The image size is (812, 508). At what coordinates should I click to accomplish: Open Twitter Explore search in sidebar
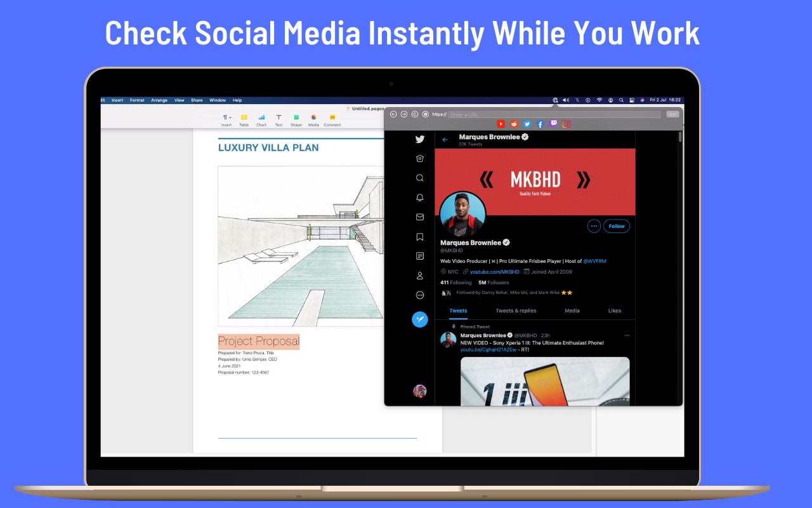420,178
